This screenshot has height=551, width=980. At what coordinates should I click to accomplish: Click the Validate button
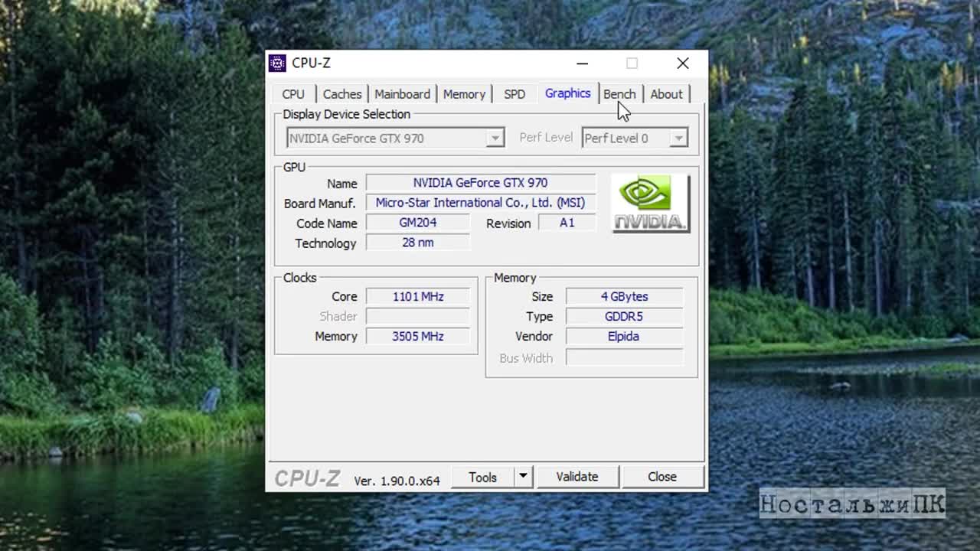tap(577, 477)
